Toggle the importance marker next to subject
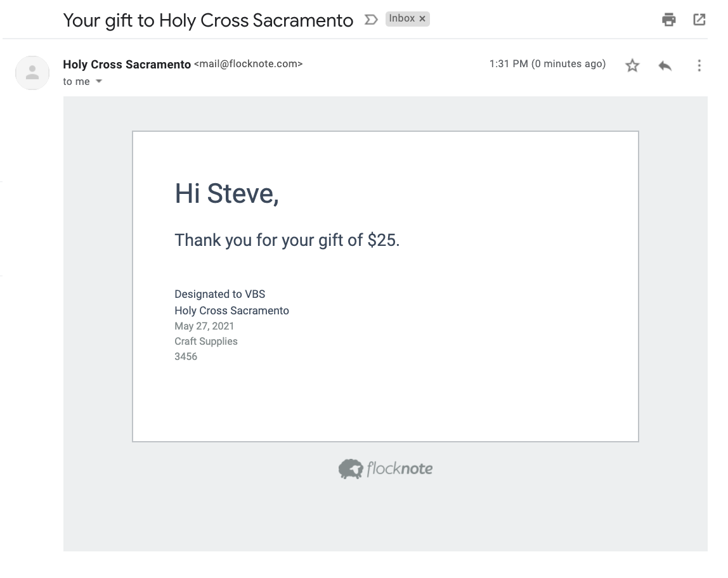The image size is (728, 578). click(x=370, y=20)
